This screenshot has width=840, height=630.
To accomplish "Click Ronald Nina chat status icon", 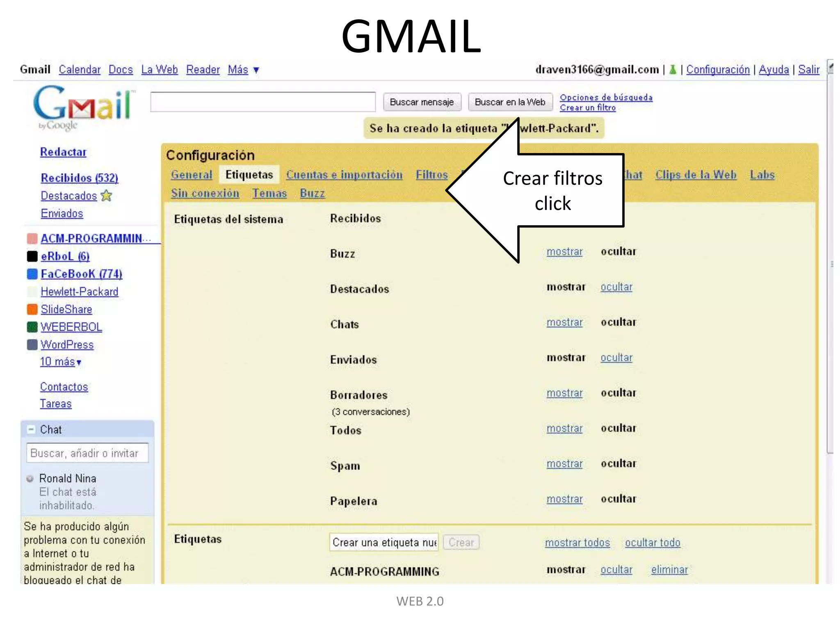I will (30, 478).
